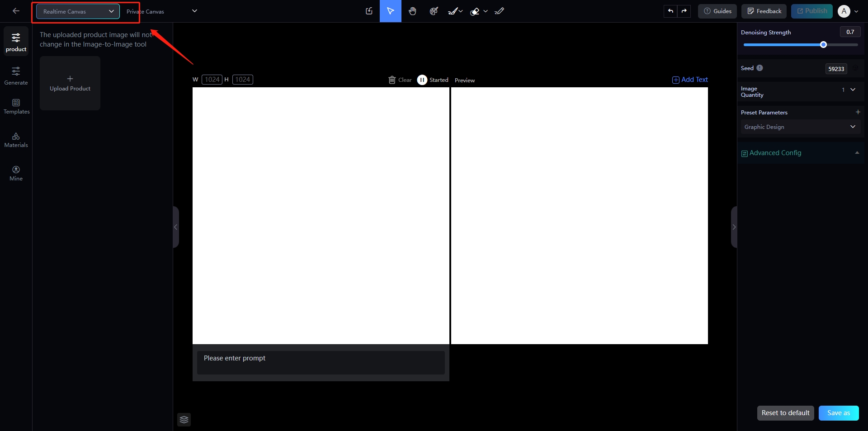
Task: Undo the last action
Action: tap(670, 11)
